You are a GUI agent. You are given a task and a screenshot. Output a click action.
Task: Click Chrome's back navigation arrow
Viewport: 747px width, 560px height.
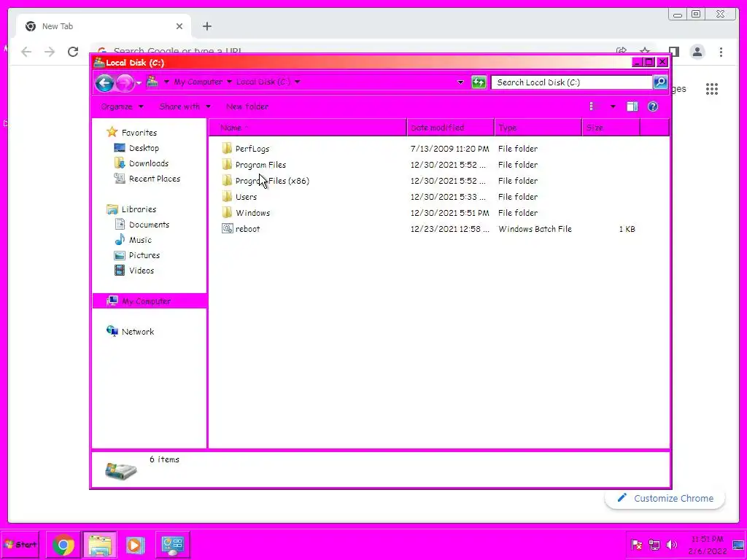pos(26,52)
